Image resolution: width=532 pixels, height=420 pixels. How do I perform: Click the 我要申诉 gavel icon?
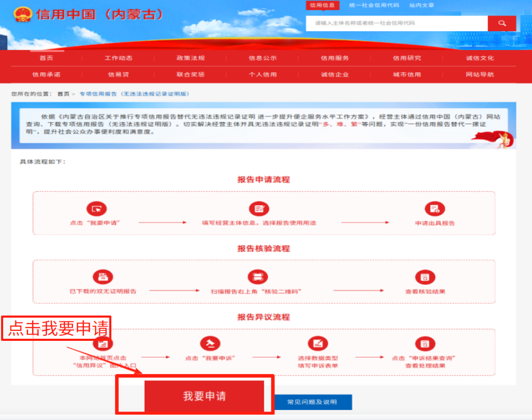[x=210, y=343]
